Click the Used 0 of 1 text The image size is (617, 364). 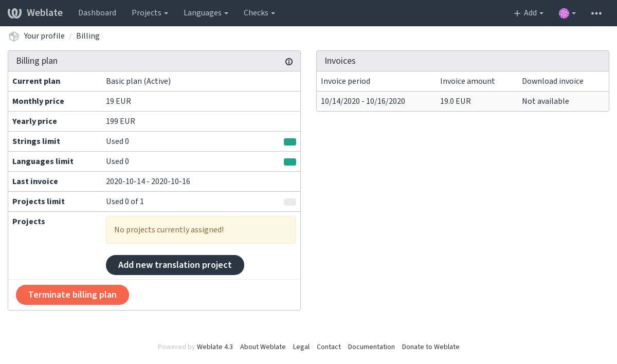[125, 202]
